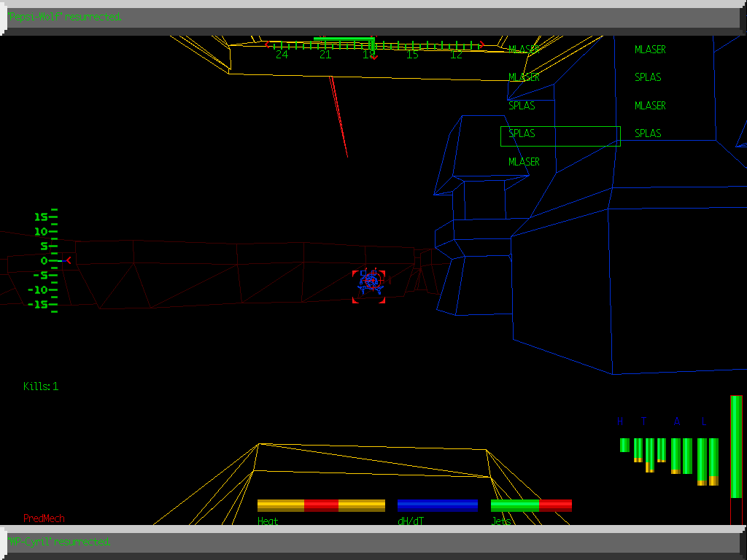747x560 pixels.
Task: Click the T torso armor label
Action: click(x=643, y=421)
